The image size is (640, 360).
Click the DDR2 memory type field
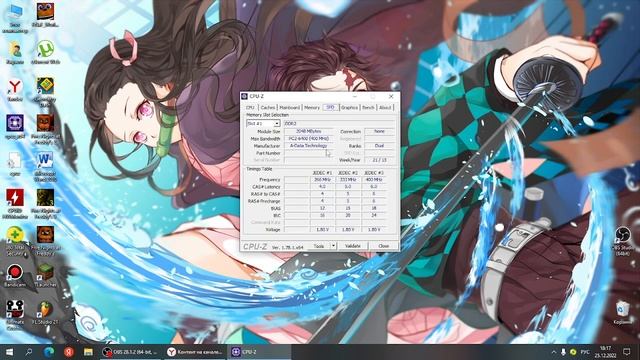(339, 123)
